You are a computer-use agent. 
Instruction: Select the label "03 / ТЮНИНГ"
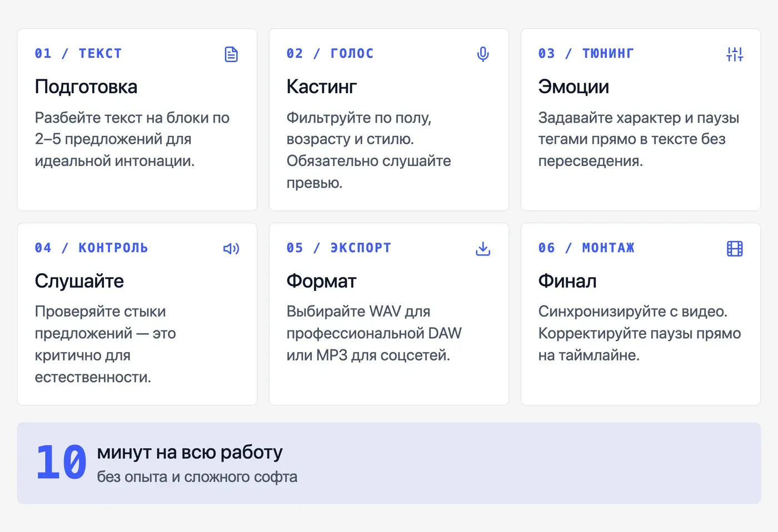coord(586,54)
